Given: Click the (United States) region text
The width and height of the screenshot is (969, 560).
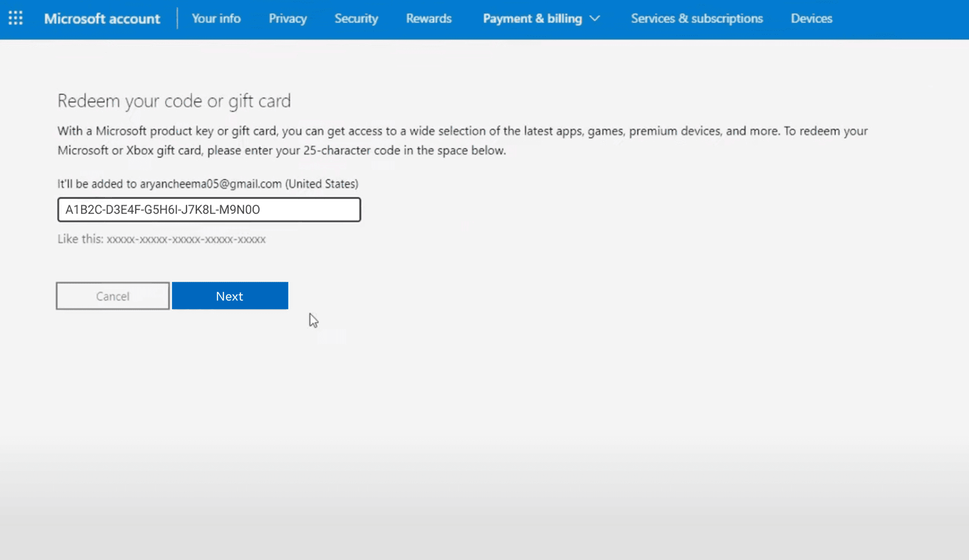Looking at the screenshot, I should (x=322, y=184).
